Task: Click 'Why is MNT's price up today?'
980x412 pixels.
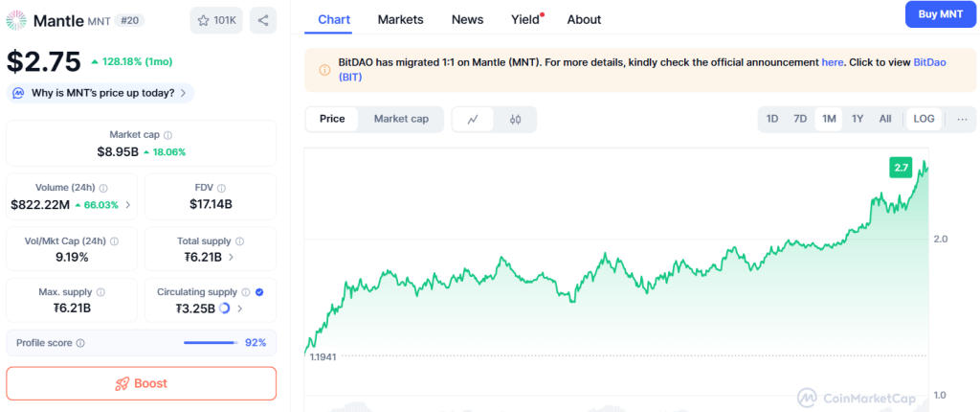Action: [100, 93]
